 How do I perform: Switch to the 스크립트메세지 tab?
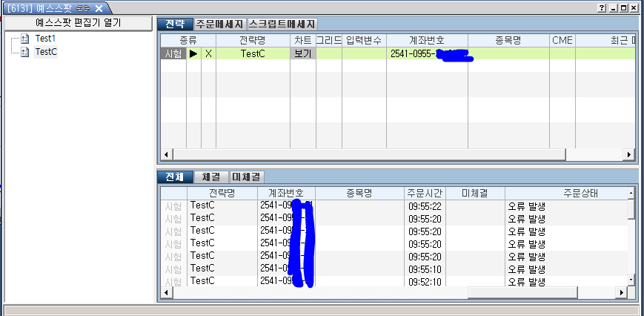tap(282, 24)
